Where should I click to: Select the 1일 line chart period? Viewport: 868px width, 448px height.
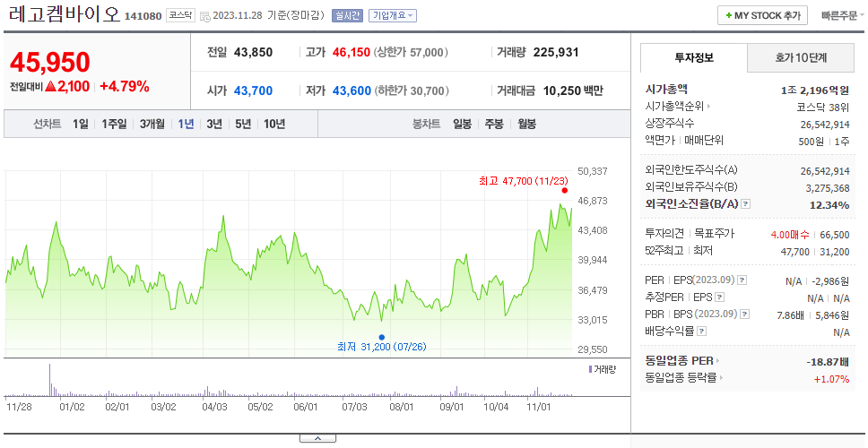(81, 124)
